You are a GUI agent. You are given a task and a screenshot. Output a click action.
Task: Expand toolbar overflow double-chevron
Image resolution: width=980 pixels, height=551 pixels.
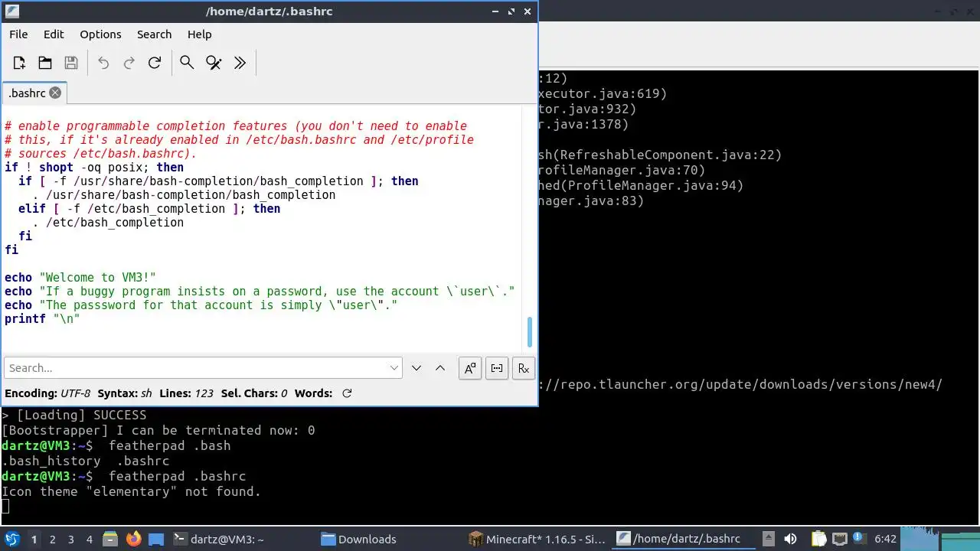pos(240,63)
